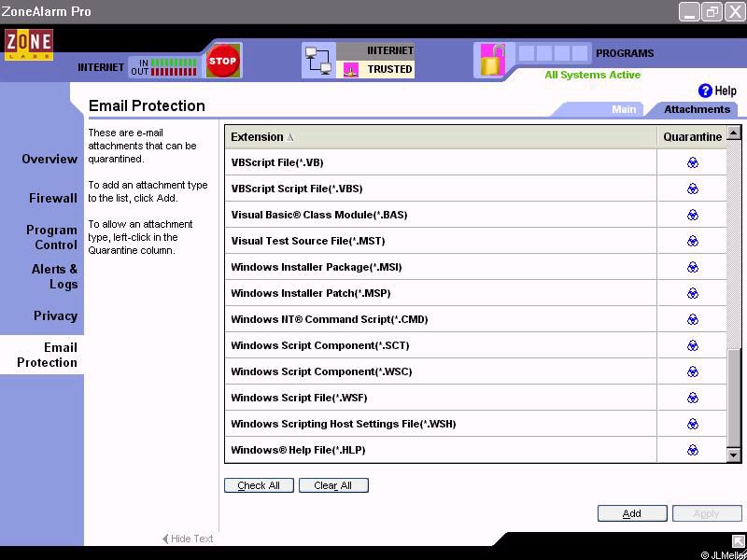Select the 'VBScript File(*.VB)' row text
The width and height of the screenshot is (747, 560).
point(277,162)
